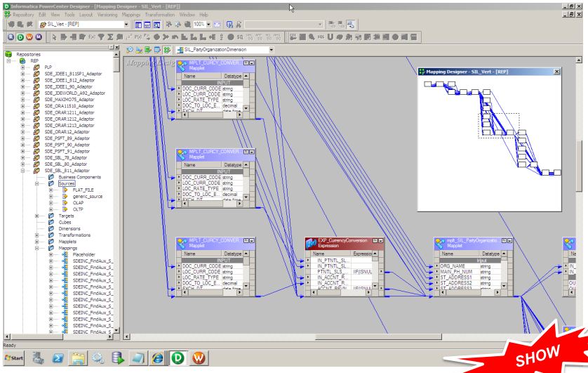This screenshot has width=588, height=373.
Task: Click the workspace horizontal scrollbar thumb
Action: [378, 336]
